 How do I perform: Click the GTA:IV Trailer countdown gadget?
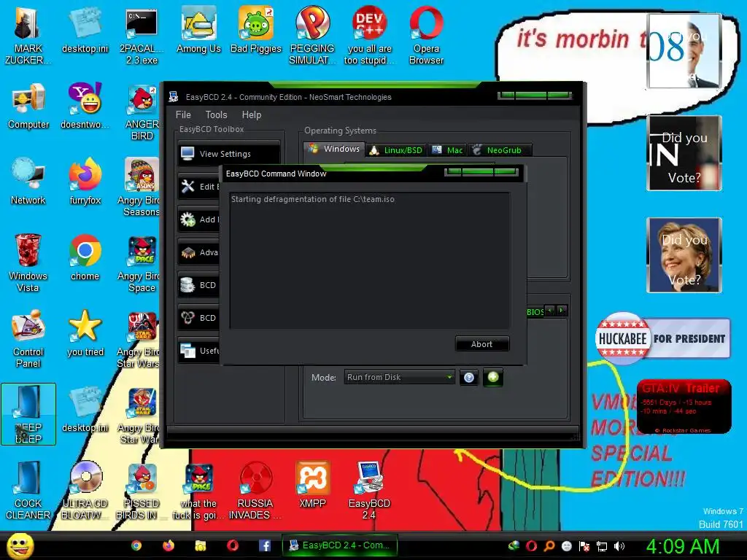click(x=684, y=406)
